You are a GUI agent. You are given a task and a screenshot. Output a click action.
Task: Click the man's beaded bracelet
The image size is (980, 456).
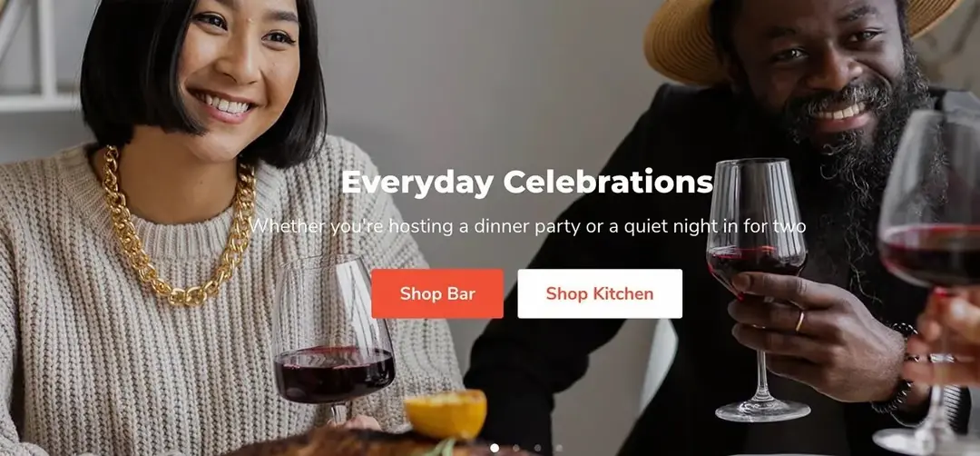point(900,369)
